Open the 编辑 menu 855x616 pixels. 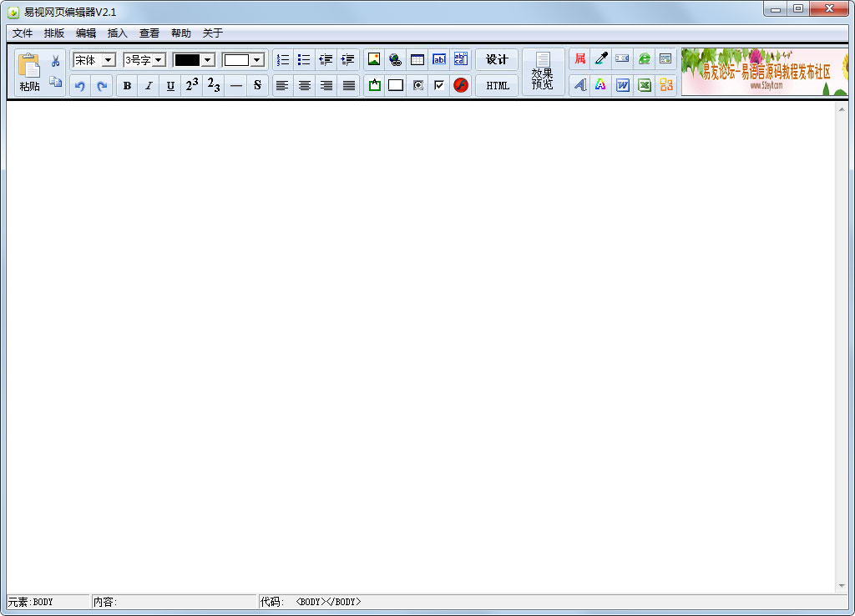[86, 33]
